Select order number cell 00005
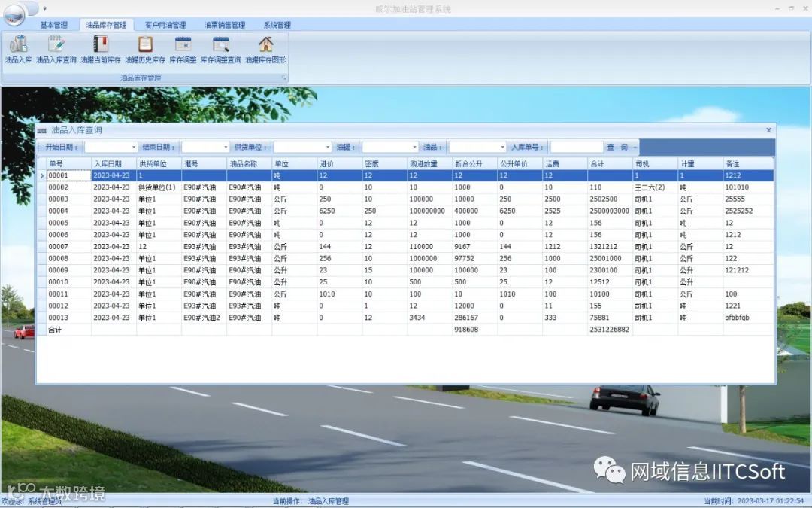 [68, 223]
